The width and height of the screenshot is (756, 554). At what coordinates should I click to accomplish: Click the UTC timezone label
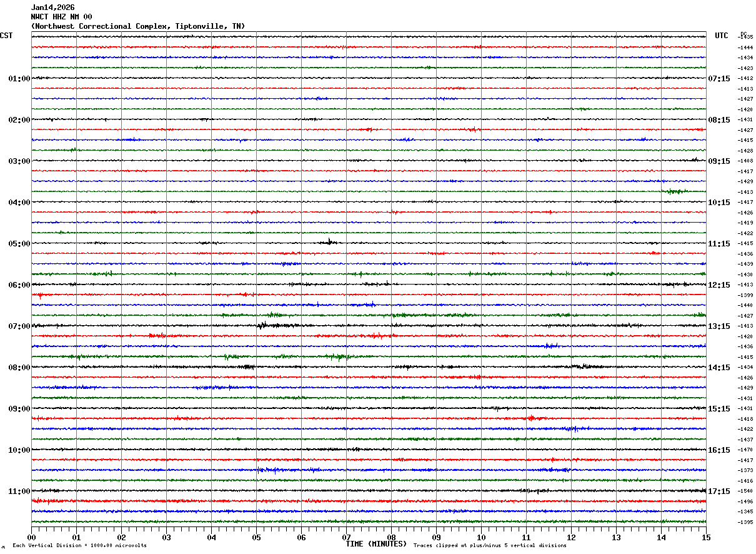point(721,36)
